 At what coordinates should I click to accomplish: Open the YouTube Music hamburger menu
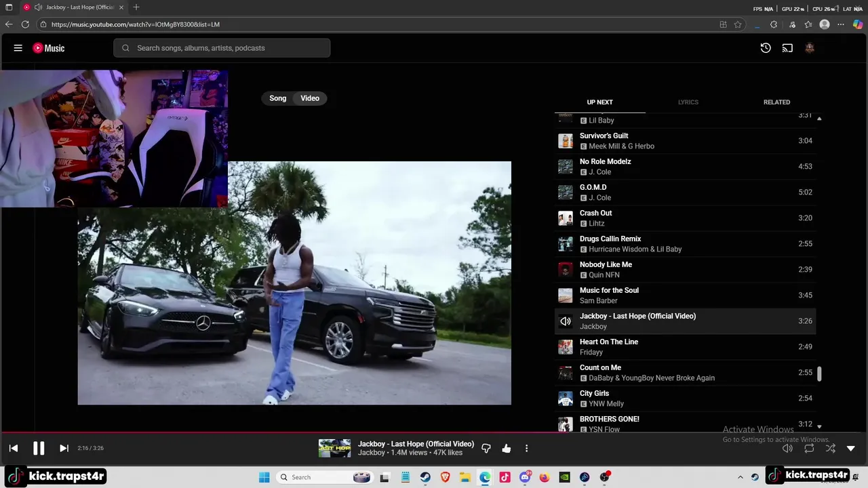[18, 48]
